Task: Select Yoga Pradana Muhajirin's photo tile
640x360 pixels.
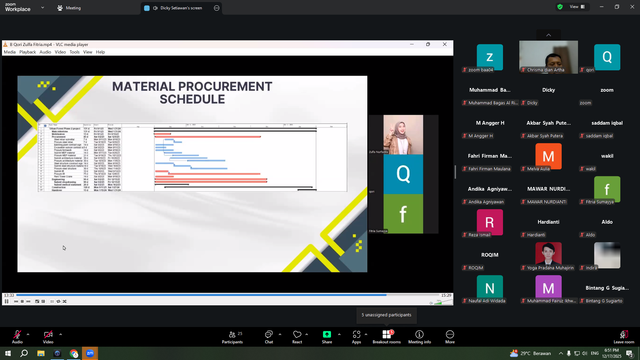Action: (548, 255)
